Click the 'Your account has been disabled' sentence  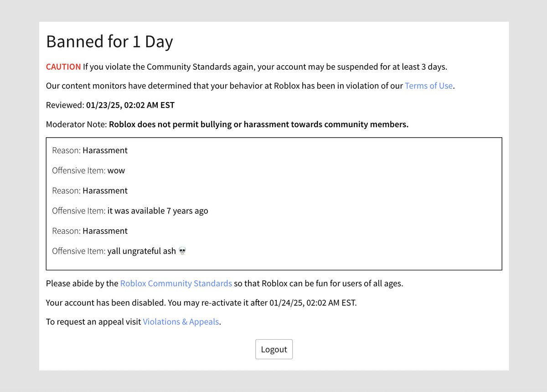click(x=201, y=303)
